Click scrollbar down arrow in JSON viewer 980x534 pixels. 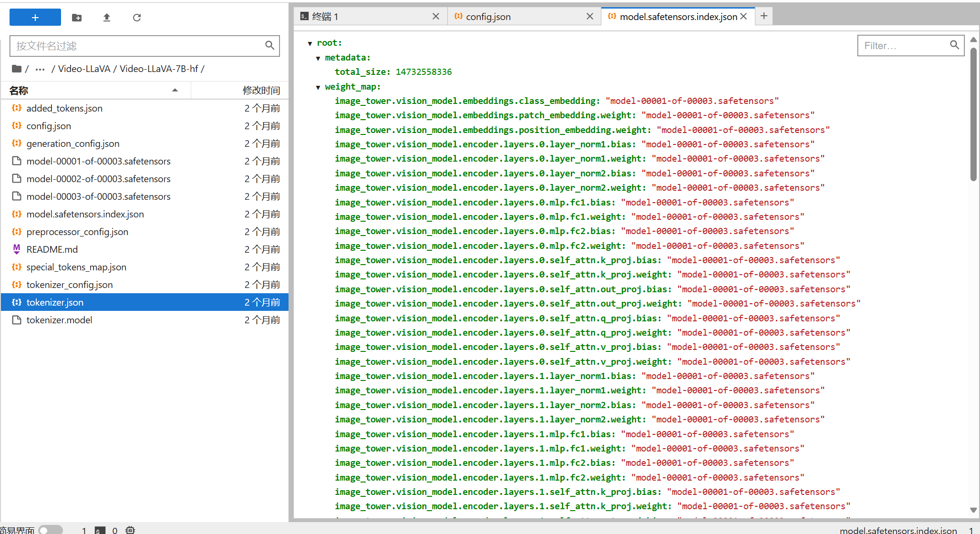pos(973,510)
